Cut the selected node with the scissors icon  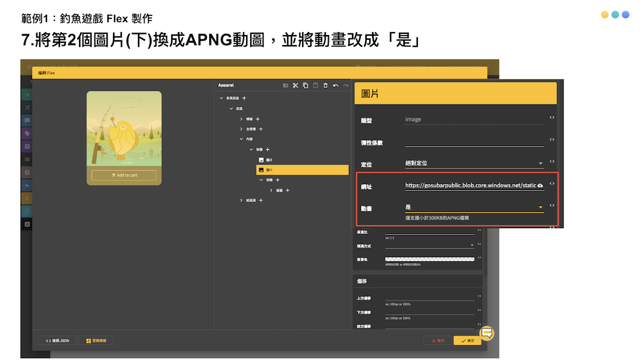tap(295, 86)
